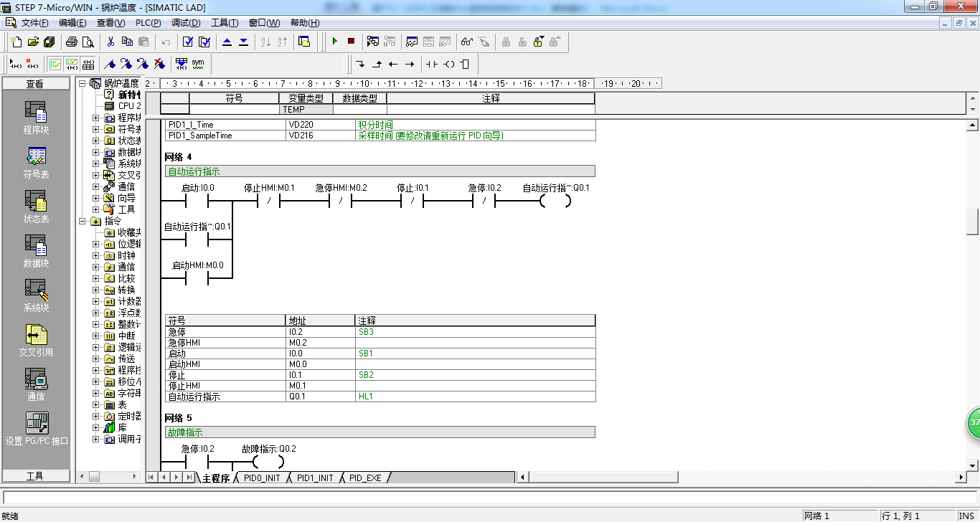
Task: Click the 工具 bar below the navigation icons
Action: click(35, 476)
